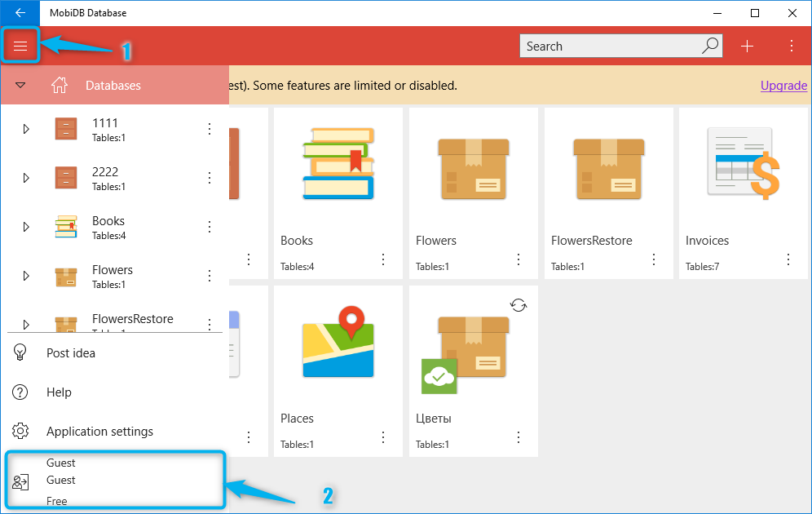Click the question mark Help icon

[x=20, y=392]
